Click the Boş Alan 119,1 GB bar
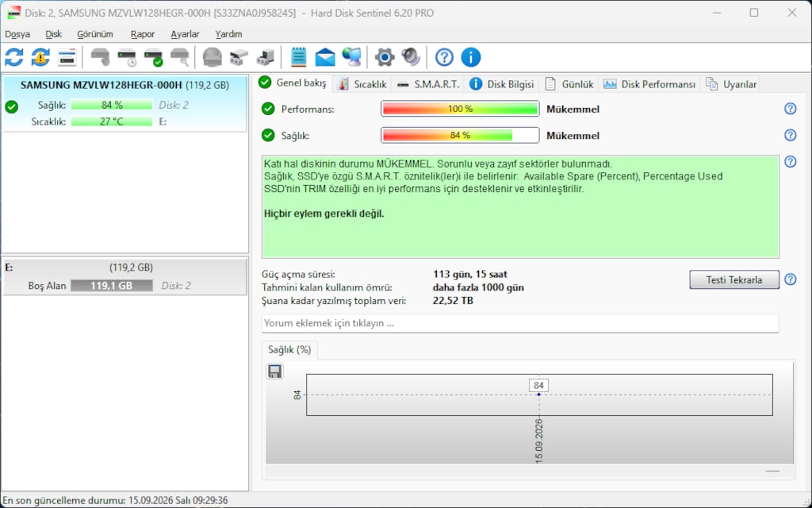This screenshot has height=508, width=812. coord(111,286)
